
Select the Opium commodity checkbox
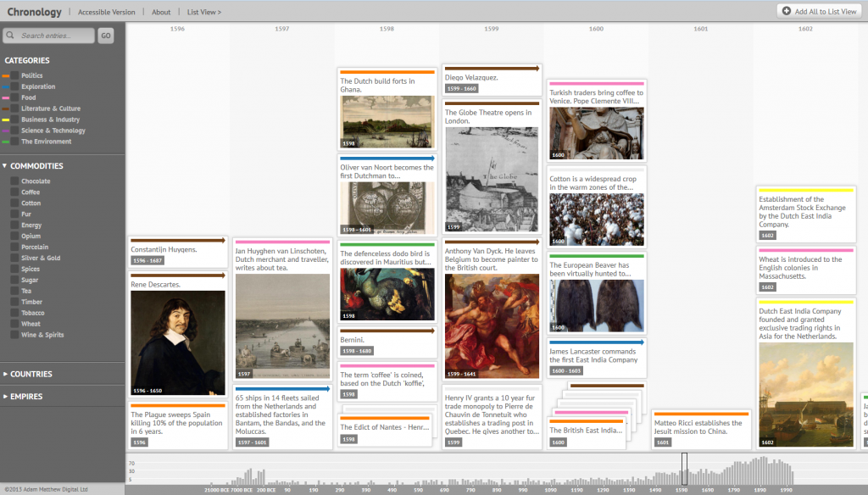click(x=15, y=236)
